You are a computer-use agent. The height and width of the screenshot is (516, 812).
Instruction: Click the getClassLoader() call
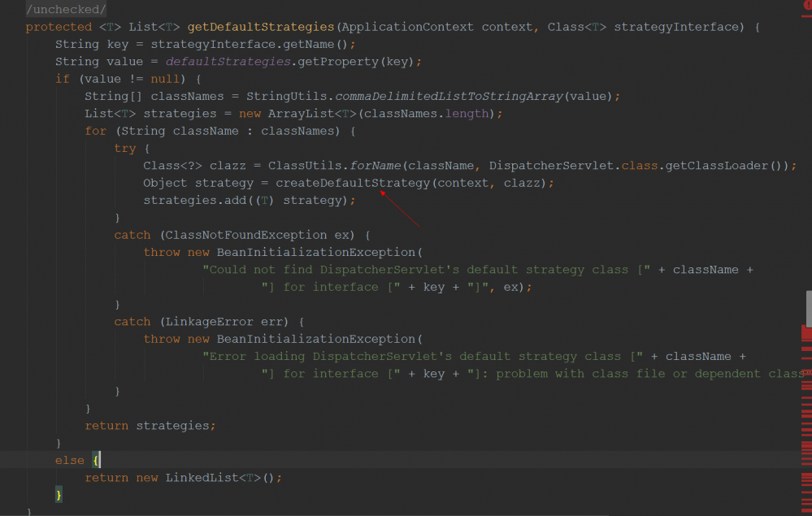(723, 165)
